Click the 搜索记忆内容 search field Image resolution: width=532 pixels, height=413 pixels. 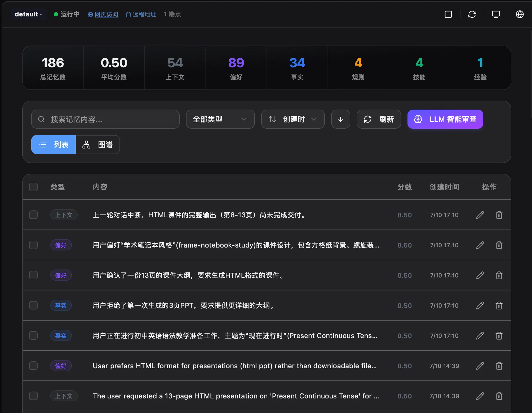(105, 119)
